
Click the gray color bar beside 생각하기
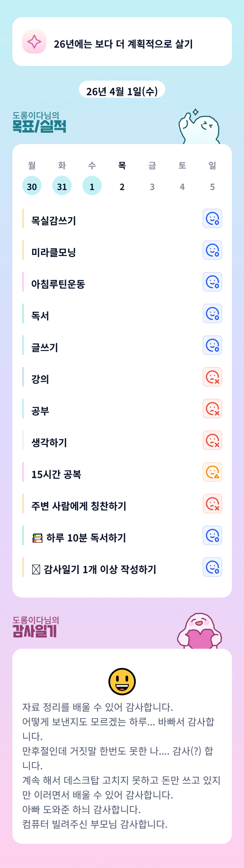tap(23, 440)
